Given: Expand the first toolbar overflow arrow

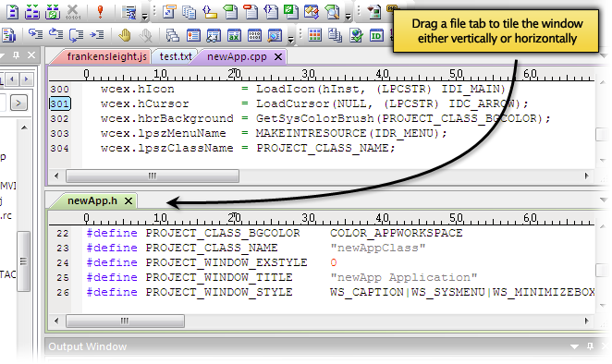Looking at the screenshot, I should 145,17.
